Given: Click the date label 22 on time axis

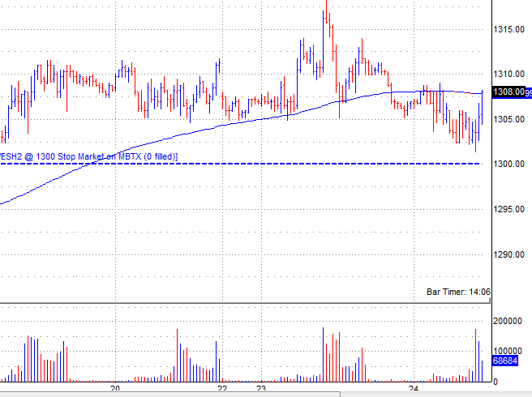Looking at the screenshot, I should (222, 388).
